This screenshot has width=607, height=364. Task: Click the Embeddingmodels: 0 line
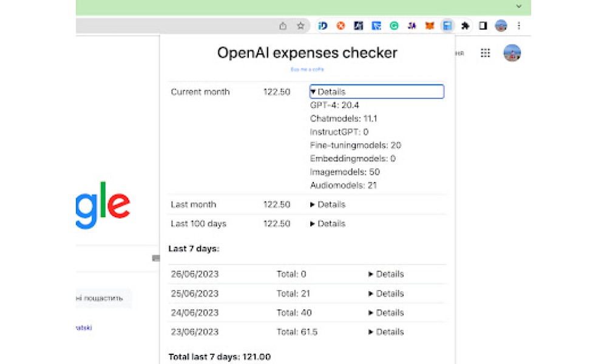[353, 158]
